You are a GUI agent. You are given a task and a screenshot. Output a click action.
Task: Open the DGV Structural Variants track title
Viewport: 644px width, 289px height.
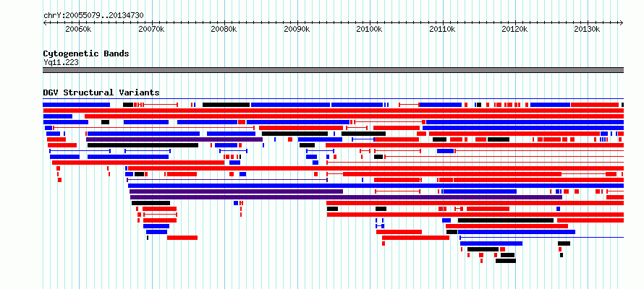click(101, 92)
